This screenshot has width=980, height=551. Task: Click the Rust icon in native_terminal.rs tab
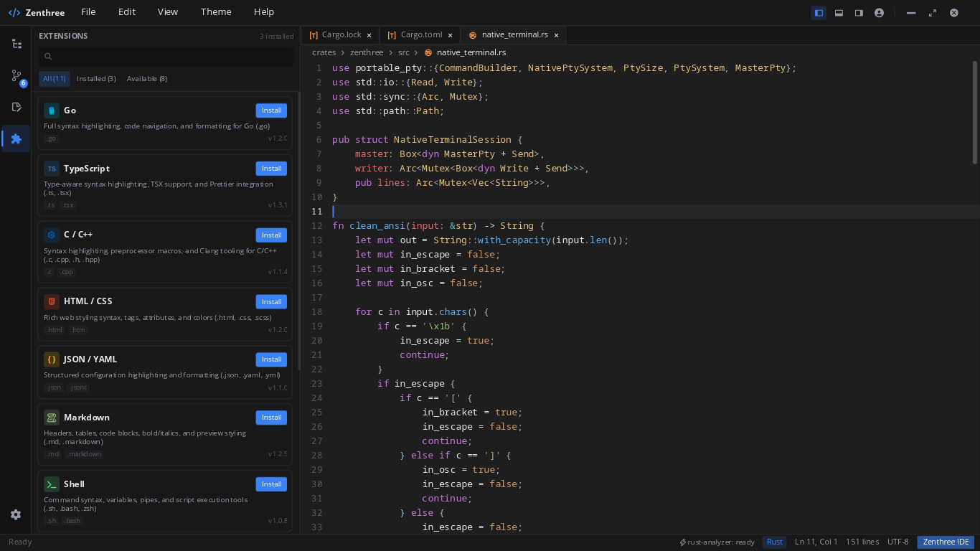pyautogui.click(x=472, y=35)
